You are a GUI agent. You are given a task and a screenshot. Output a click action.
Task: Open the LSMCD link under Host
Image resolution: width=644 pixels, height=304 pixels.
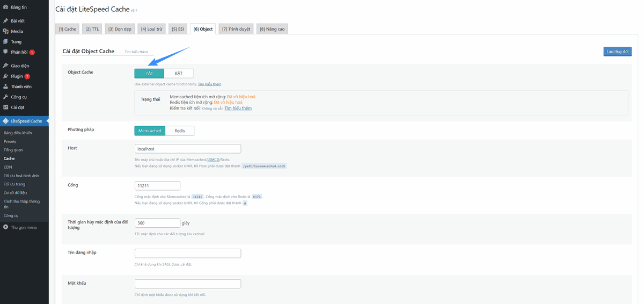[x=213, y=160]
